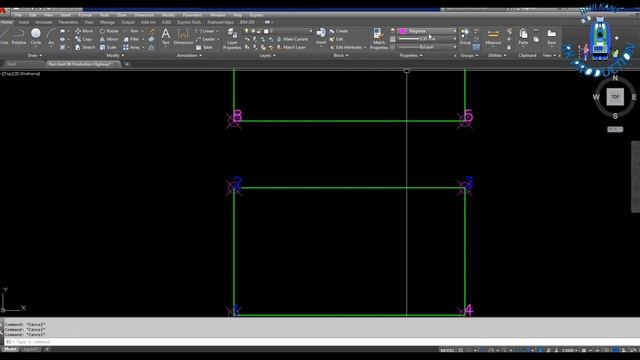Click Make Current layer button

(292, 39)
